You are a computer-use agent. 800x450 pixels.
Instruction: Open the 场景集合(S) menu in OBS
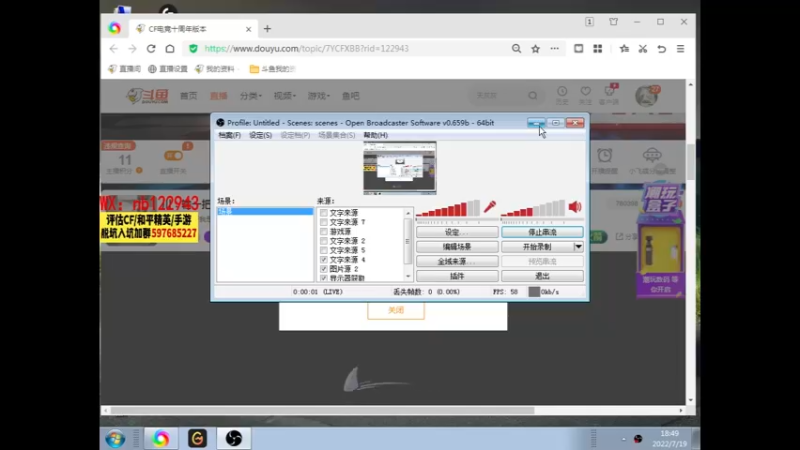[336, 135]
